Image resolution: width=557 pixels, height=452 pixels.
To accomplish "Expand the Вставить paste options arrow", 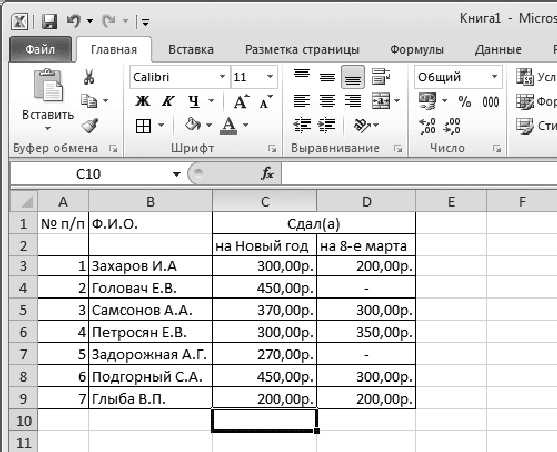I will (48, 129).
